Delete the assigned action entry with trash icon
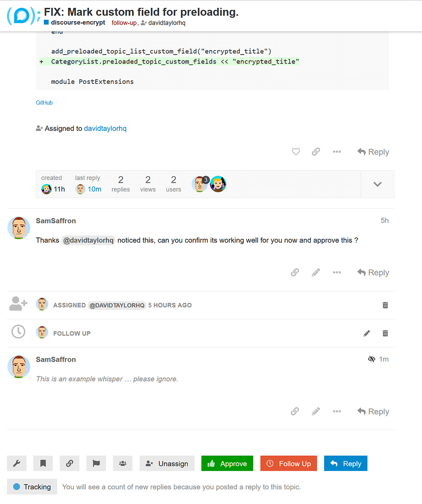 385,305
